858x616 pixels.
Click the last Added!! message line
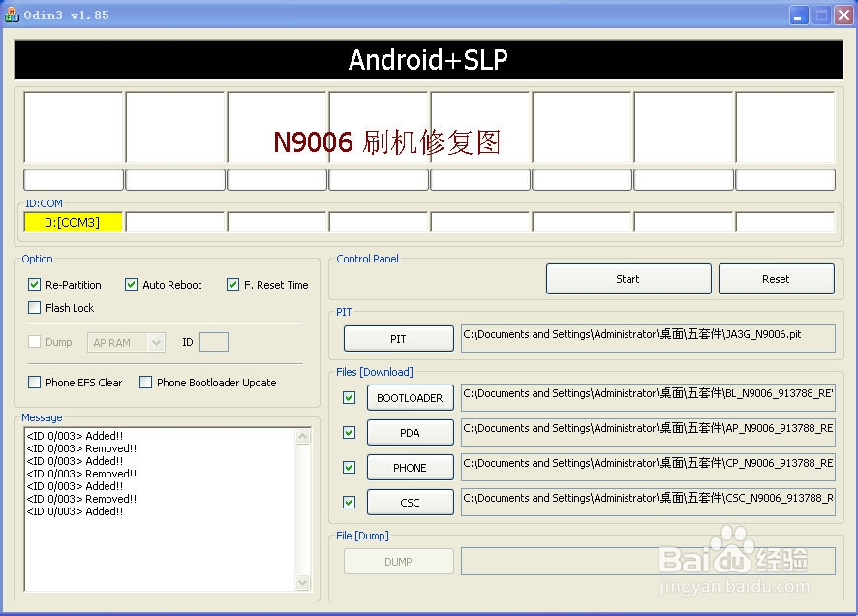[x=75, y=511]
